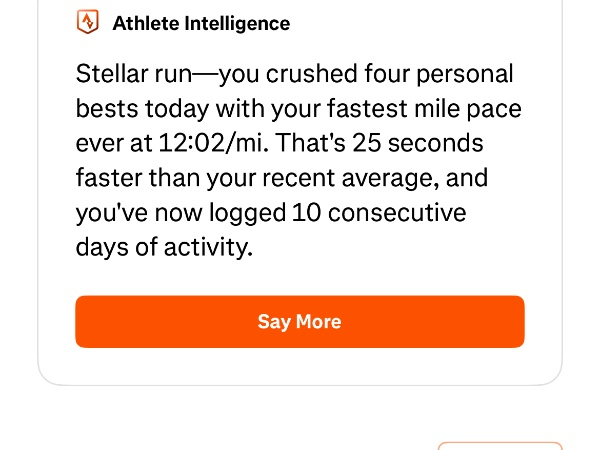Click the Athlete Intelligence orange shield icon
The width and height of the screenshot is (600, 450).
pos(88,22)
